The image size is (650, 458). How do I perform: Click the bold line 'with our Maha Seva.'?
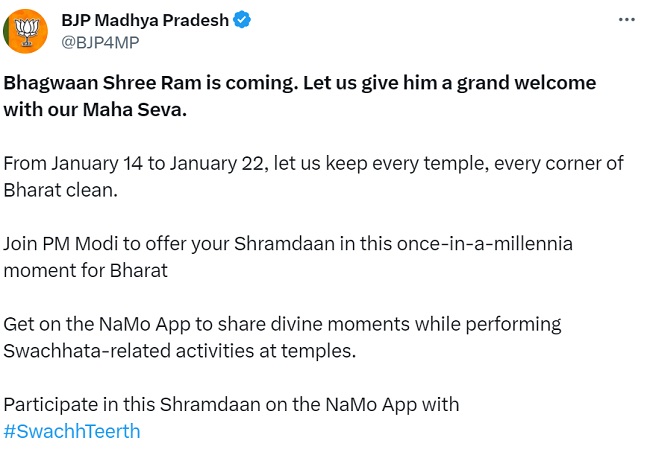tap(95, 108)
